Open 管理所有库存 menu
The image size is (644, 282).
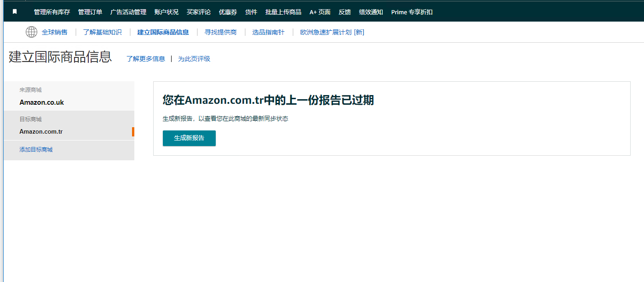[52, 12]
